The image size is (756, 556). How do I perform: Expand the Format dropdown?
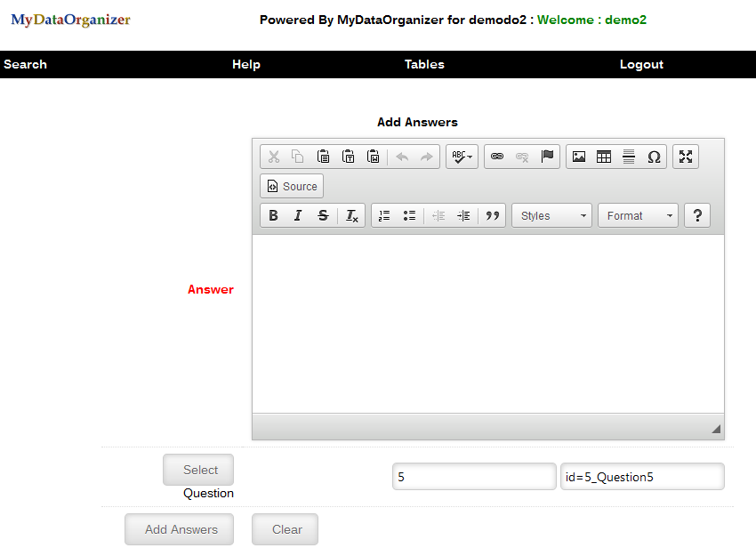click(x=638, y=215)
